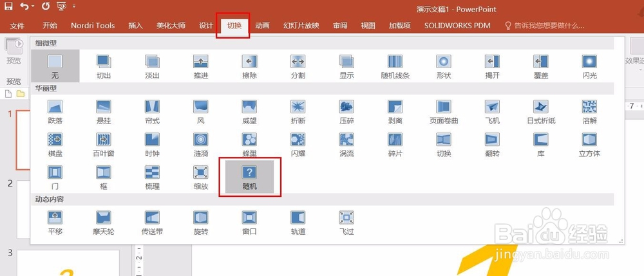Viewport: 644px width, 276px height.
Task: Apply the 轨道 orbit transition
Action: tap(298, 222)
